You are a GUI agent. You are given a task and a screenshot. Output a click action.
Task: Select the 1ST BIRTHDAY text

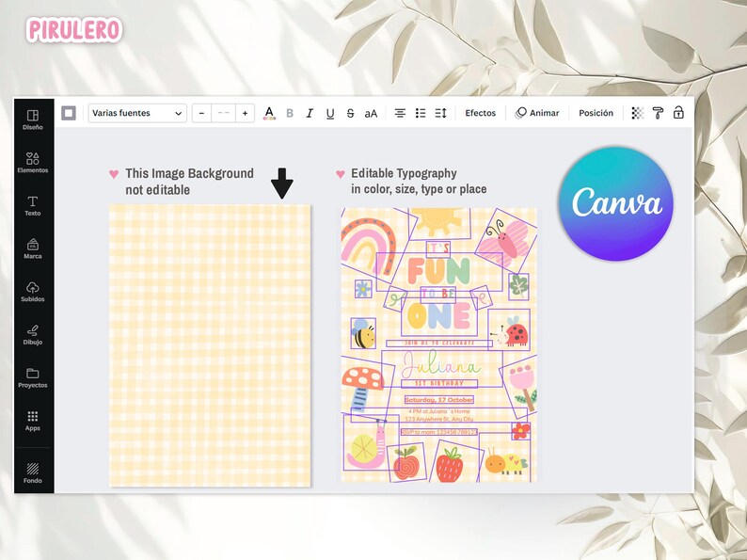pos(438,384)
